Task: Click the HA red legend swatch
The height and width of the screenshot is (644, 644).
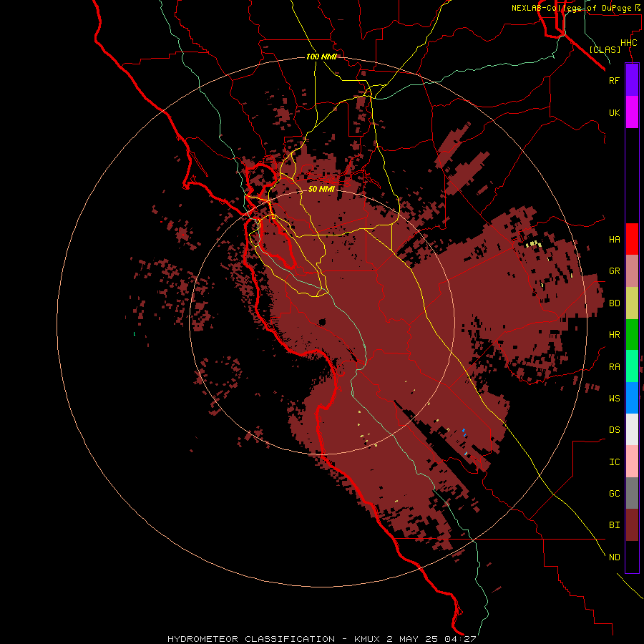Action: point(632,239)
